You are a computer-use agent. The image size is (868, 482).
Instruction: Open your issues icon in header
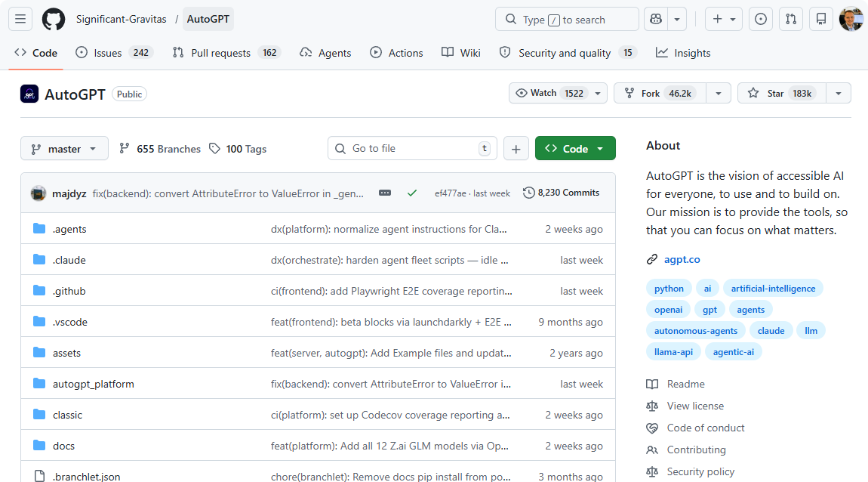(761, 20)
